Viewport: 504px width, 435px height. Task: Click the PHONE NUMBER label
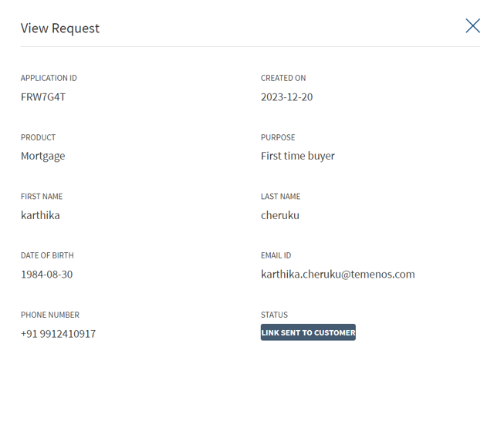[x=50, y=315]
